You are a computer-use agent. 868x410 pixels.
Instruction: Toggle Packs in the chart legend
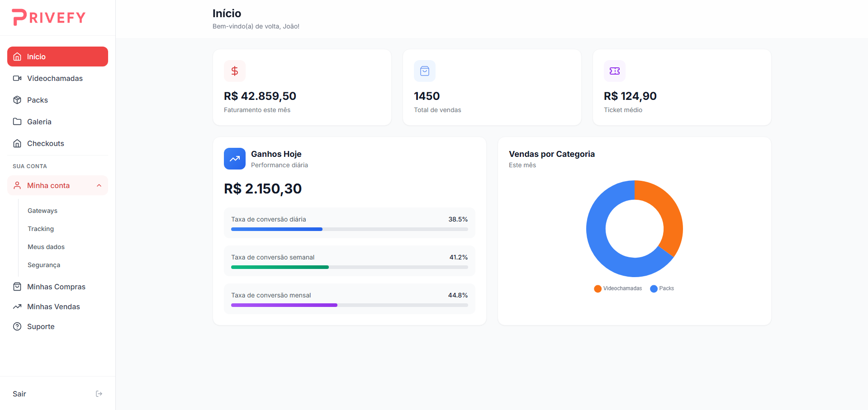click(662, 288)
